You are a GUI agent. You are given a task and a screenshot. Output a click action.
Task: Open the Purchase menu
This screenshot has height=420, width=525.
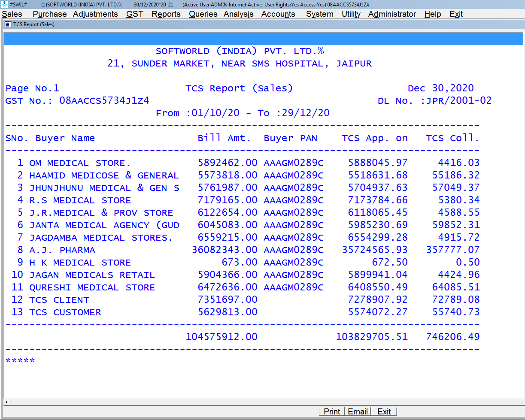tap(50, 14)
